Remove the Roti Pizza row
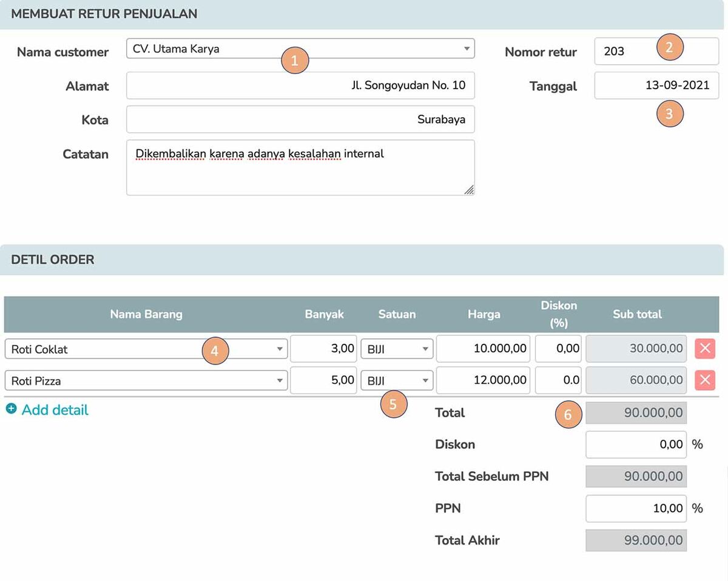Image resolution: width=728 pixels, height=581 pixels. tap(704, 380)
